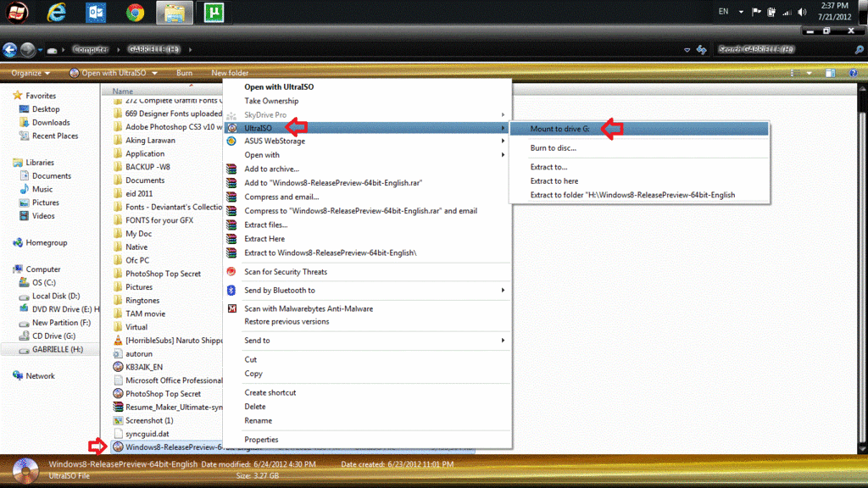The width and height of the screenshot is (868, 488).
Task: Click the Windows Explorer taskbar icon
Action: tap(175, 12)
